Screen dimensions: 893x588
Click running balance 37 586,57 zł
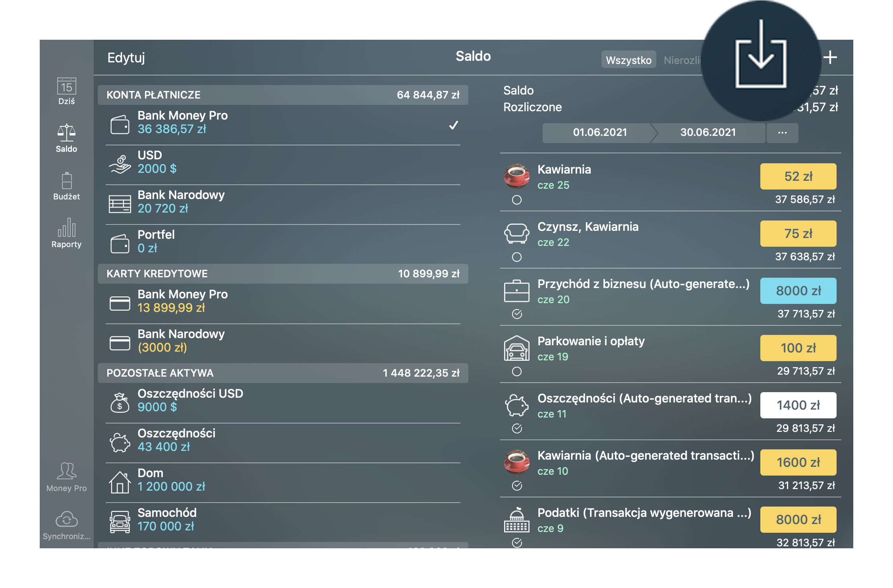pos(805,199)
